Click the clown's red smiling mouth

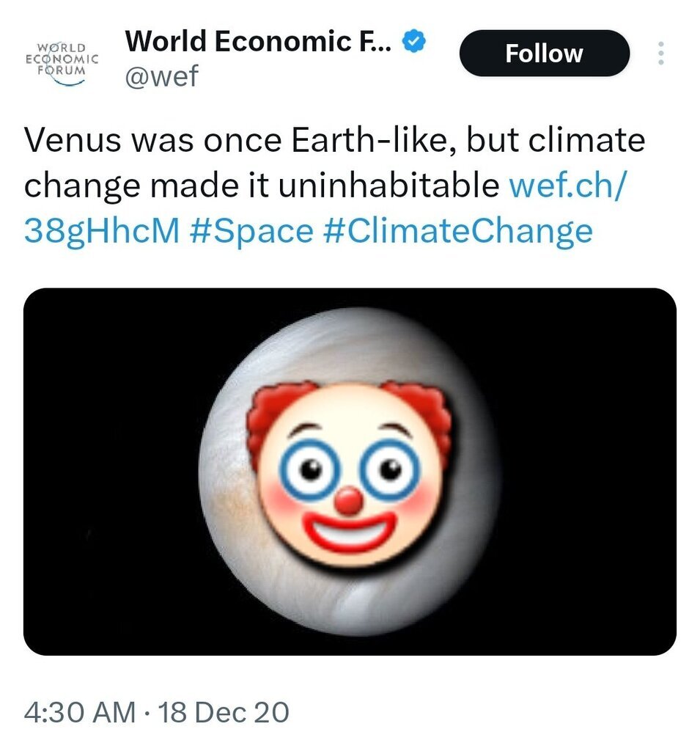(x=350, y=534)
